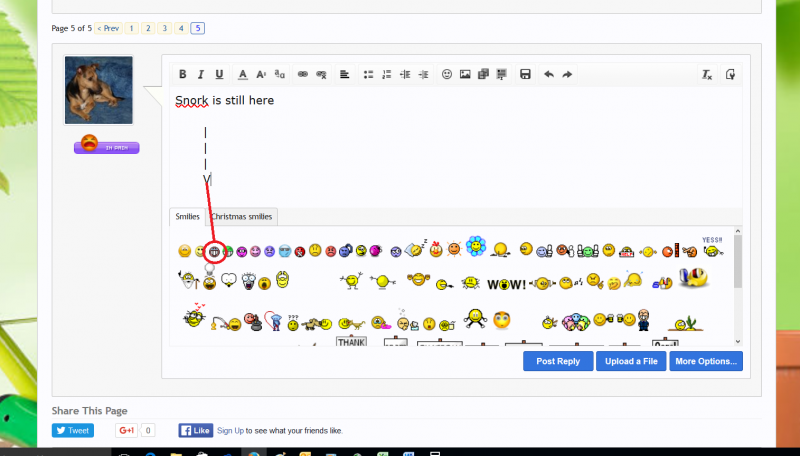Viewport: 800px width, 456px height.
Task: Click the insert image icon
Action: coord(465,74)
